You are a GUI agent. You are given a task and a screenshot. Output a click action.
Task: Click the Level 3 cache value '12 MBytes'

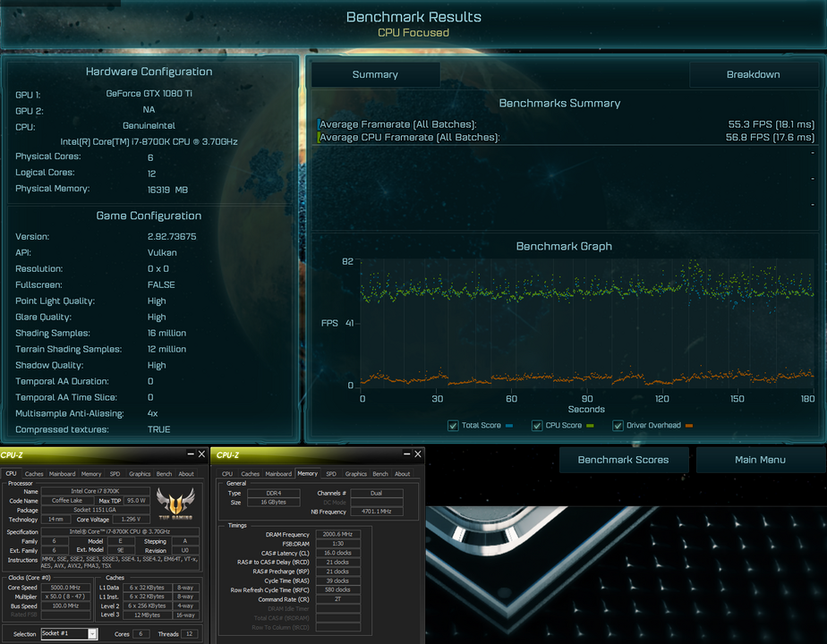coord(147,615)
